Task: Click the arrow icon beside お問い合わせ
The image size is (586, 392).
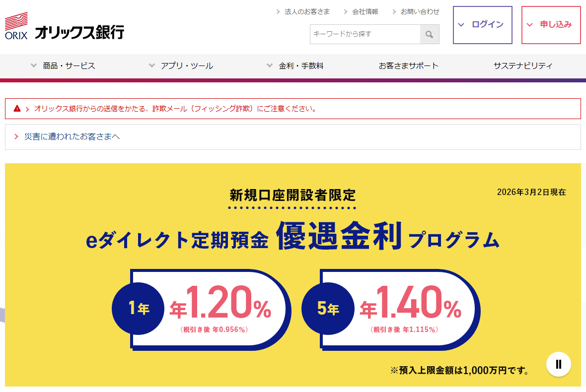Action: coord(394,12)
